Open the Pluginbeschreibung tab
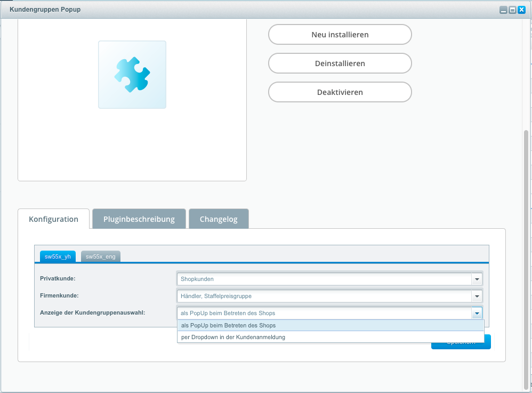This screenshot has height=393, width=532. 139,219
